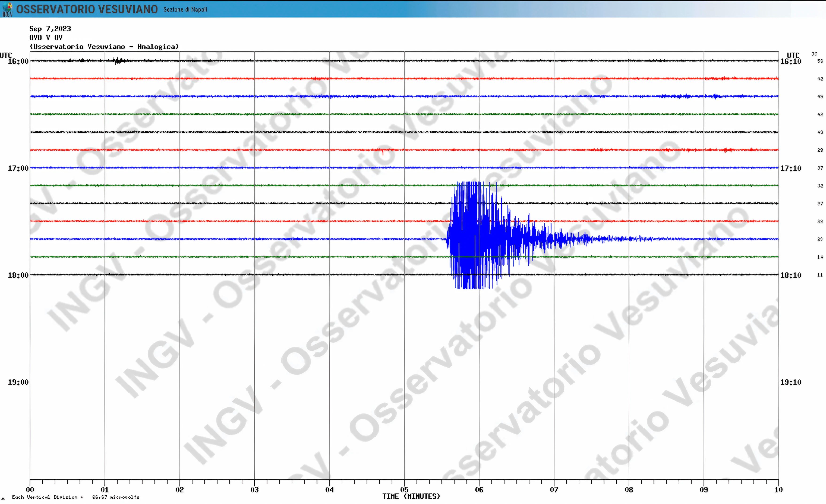Click the INGV logo icon
Viewport: 826px width, 504px height.
(7, 9)
